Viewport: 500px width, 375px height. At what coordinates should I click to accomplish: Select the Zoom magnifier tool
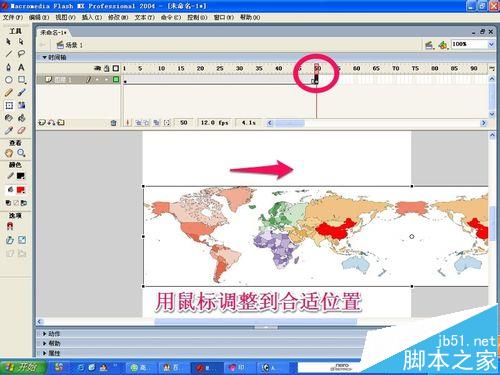(21, 153)
